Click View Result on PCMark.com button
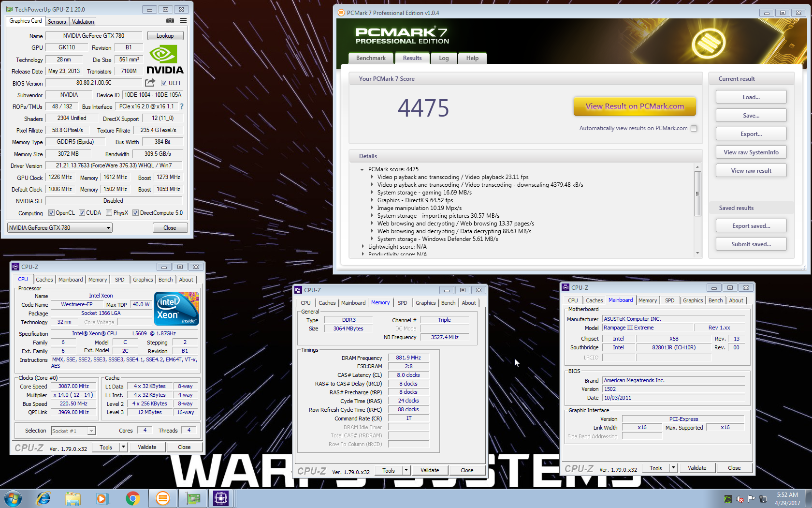The width and height of the screenshot is (812, 508). pyautogui.click(x=635, y=106)
